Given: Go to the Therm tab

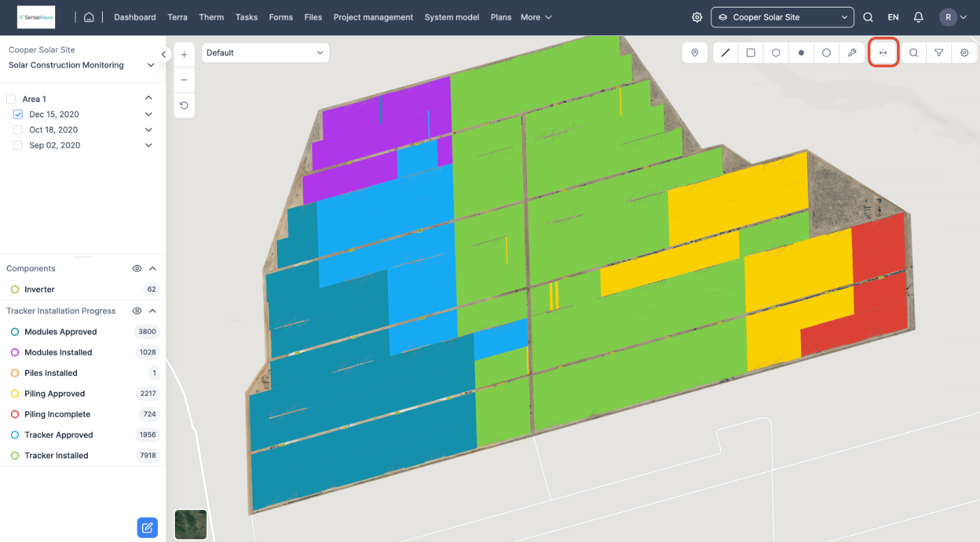Looking at the screenshot, I should click(x=212, y=17).
